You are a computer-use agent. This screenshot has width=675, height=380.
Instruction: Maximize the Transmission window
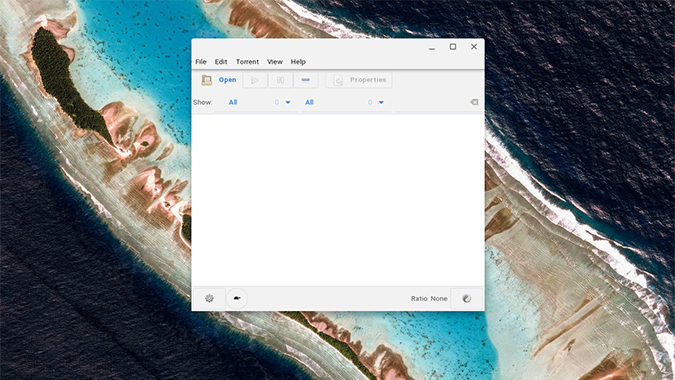(x=453, y=46)
